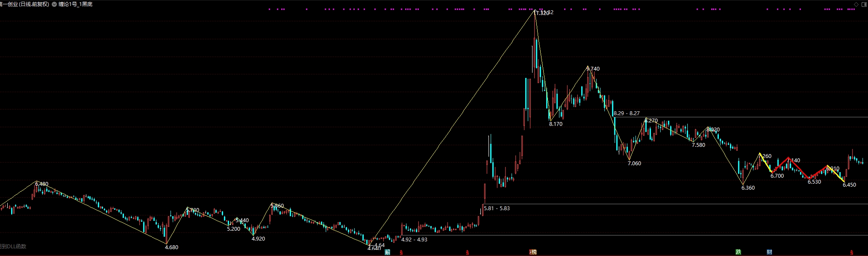
Task: Click the 7.060 trough price label
Action: point(634,164)
